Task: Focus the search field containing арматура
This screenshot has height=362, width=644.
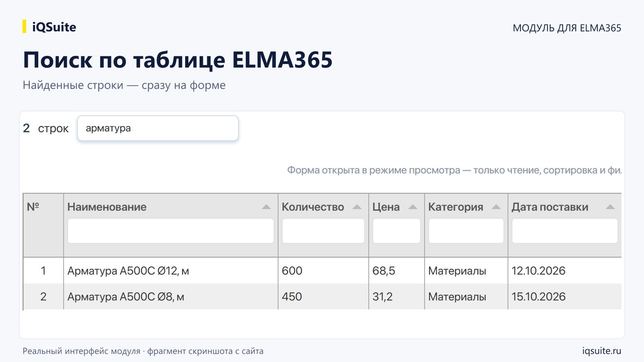Action: [158, 128]
